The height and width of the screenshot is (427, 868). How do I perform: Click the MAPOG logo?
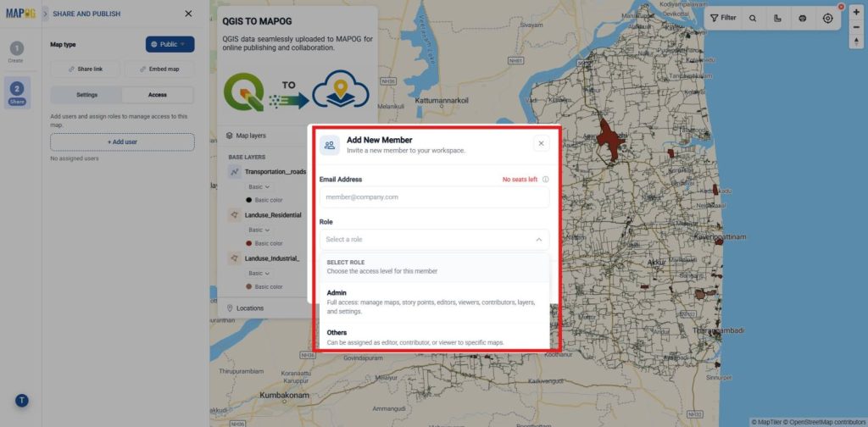tap(20, 14)
